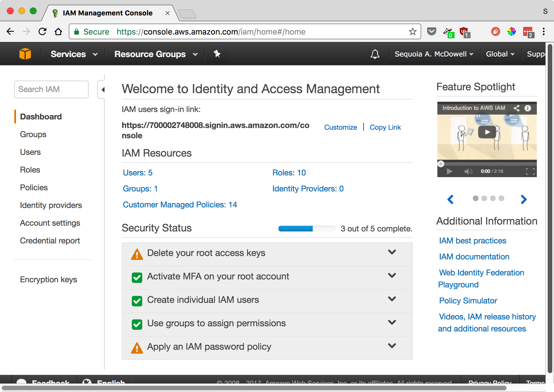
Task: Select the second spotlight carousel dot
Action: pos(484,198)
